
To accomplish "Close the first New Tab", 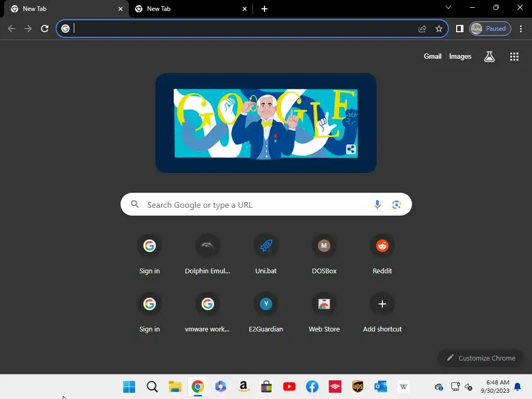I will click(121, 9).
